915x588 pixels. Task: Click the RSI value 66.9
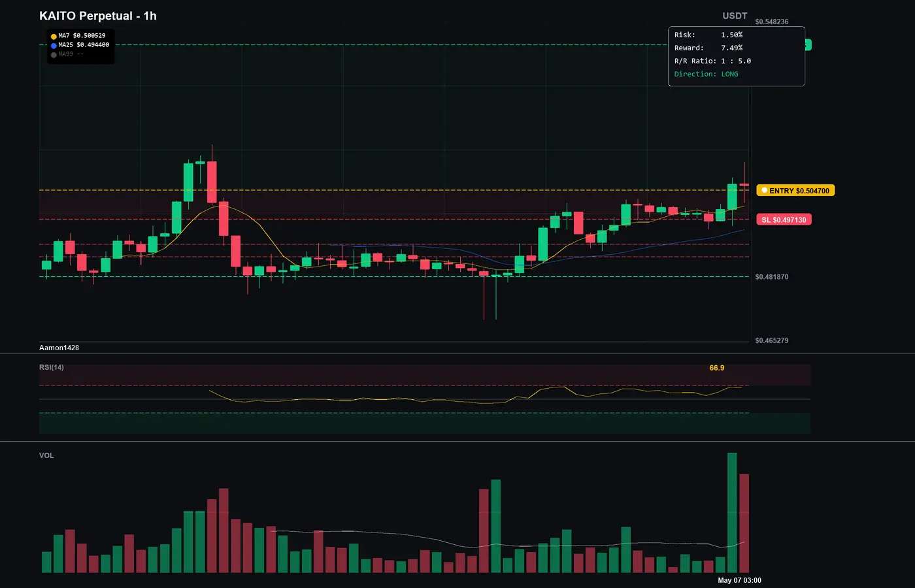717,368
